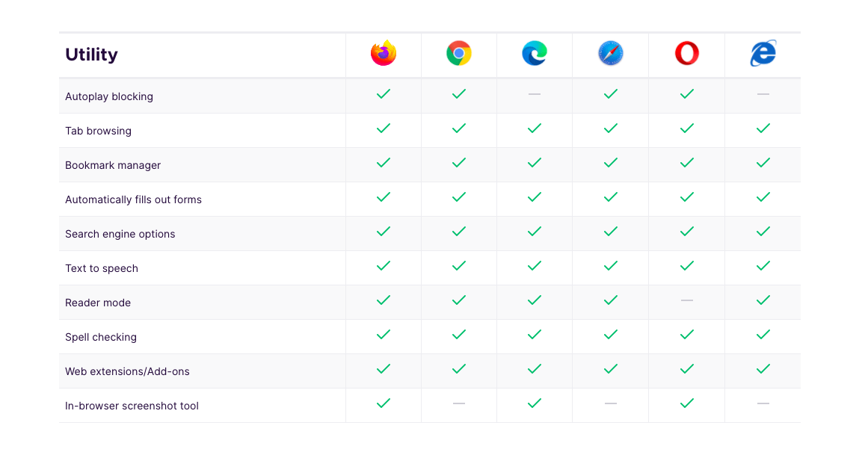Select the "Web extensions/Add-ons" label

pos(127,371)
